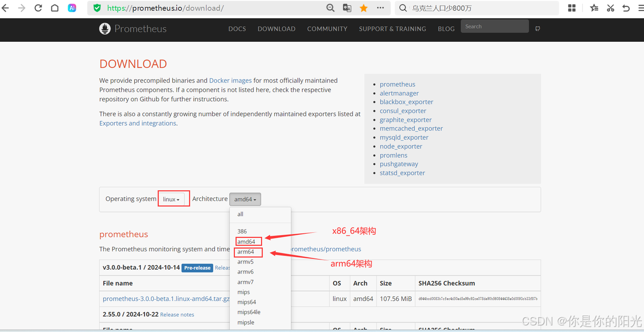Select mips in the architecture list
Screen dimensions: 644x332
coord(260,292)
